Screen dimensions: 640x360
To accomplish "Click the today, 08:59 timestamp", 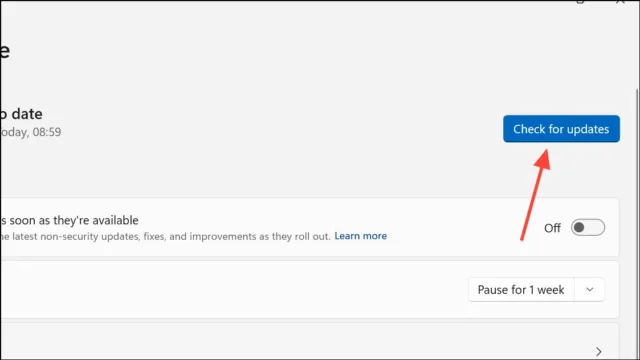I will tap(31, 132).
